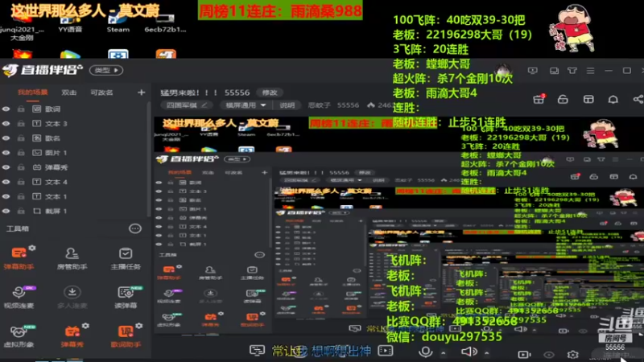Hide the 文本 4 source

tap(6, 182)
